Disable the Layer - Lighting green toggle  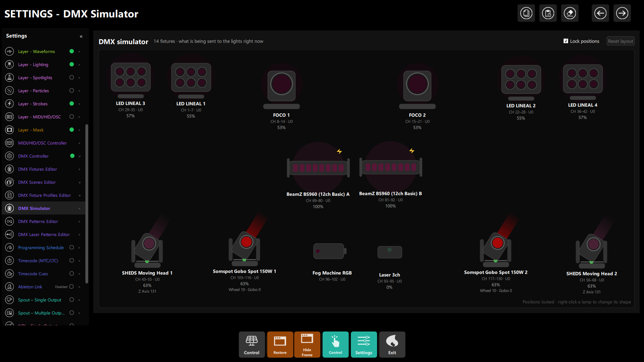tap(71, 64)
